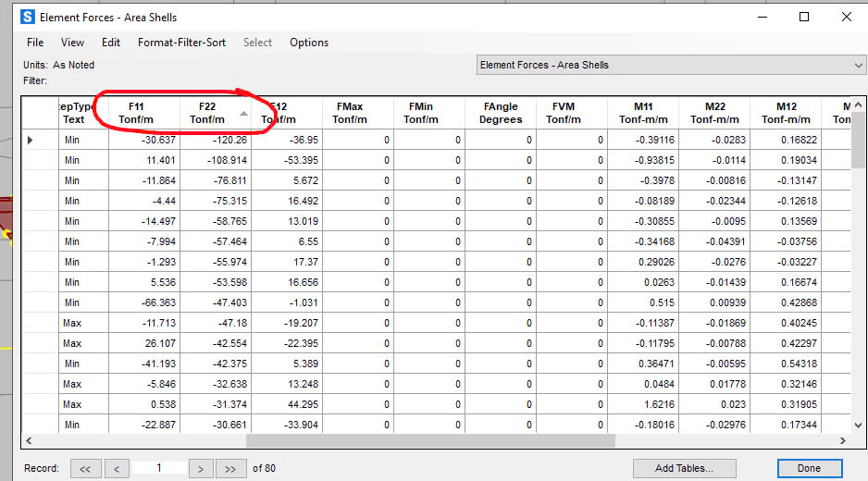Click the record number input field
The image size is (868, 481).
pyautogui.click(x=158, y=468)
